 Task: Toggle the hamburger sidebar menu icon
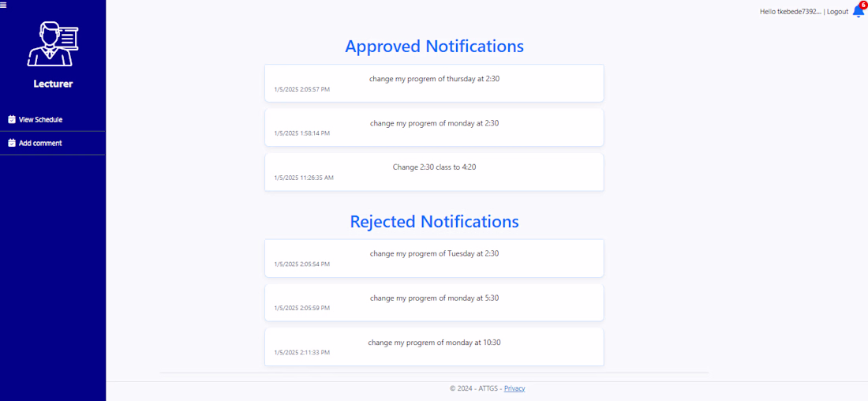4,5
